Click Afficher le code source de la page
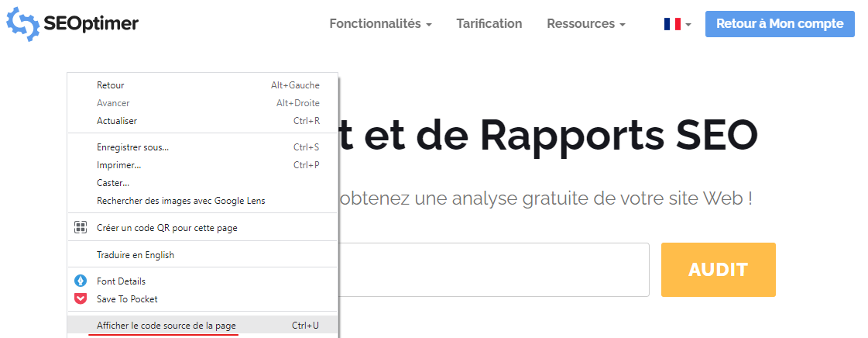 (166, 326)
